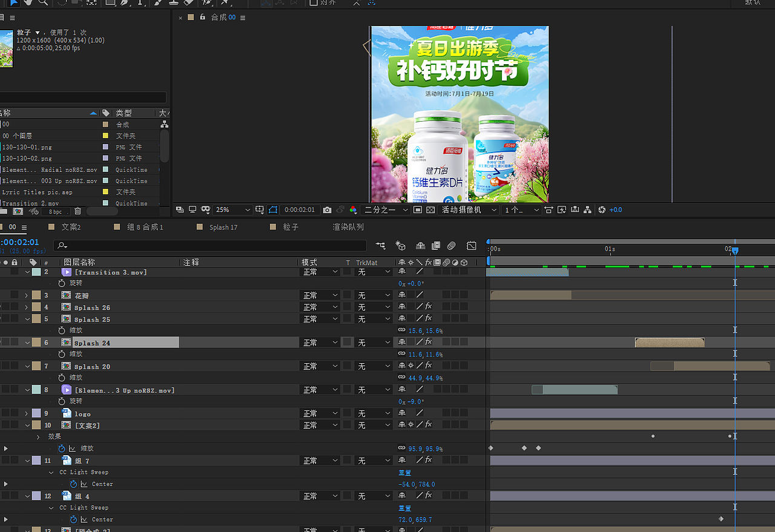Toggle the motion blur icon in timeline

[x=452, y=246]
